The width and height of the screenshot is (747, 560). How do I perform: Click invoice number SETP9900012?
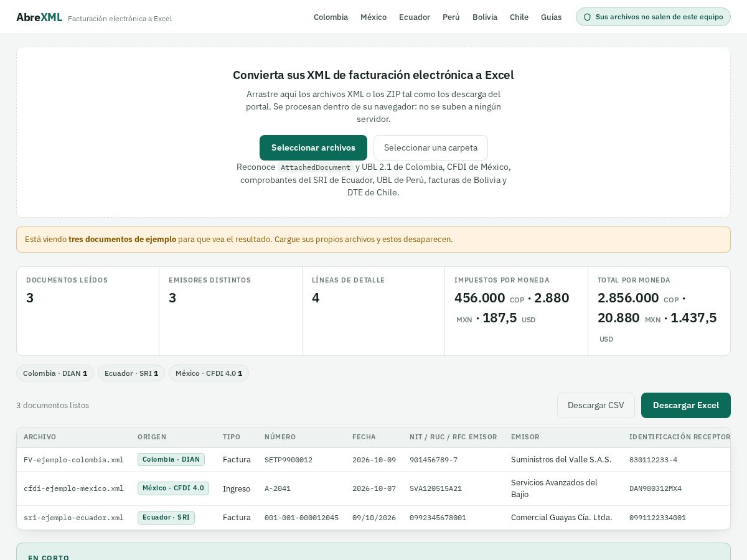click(288, 460)
